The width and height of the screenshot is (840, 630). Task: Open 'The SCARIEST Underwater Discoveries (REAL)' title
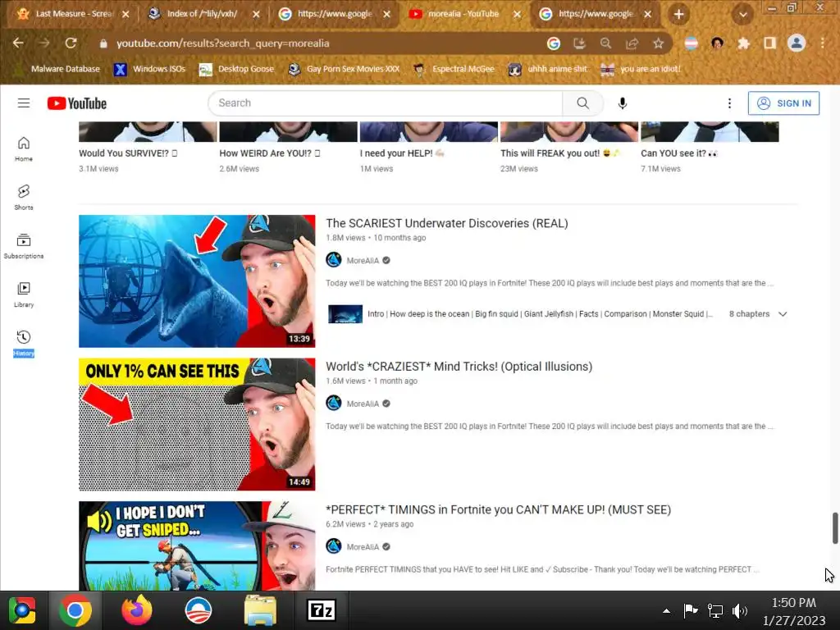coord(447,223)
